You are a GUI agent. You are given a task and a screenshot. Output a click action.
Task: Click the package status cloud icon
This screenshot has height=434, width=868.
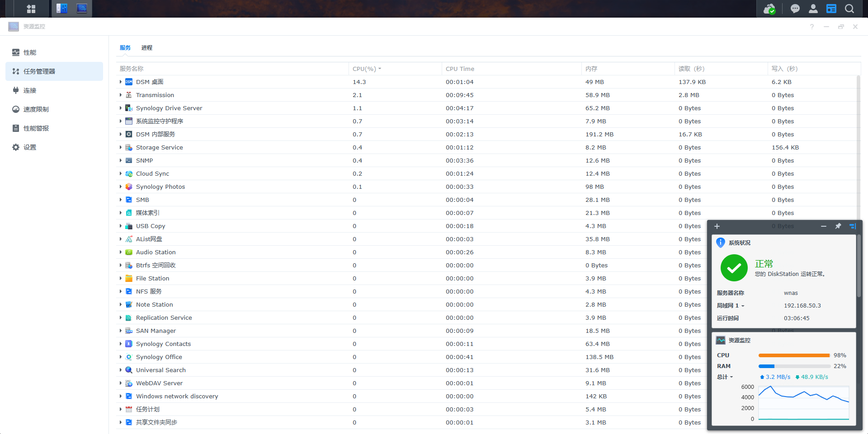click(x=769, y=9)
